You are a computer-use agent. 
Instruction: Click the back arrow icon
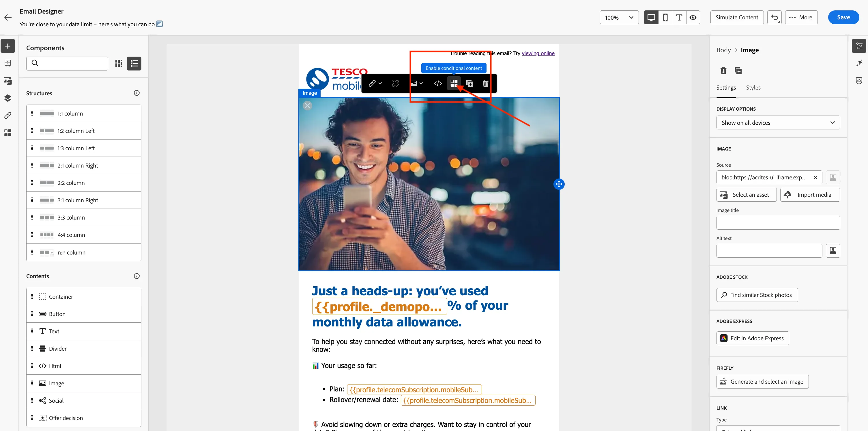click(x=8, y=18)
